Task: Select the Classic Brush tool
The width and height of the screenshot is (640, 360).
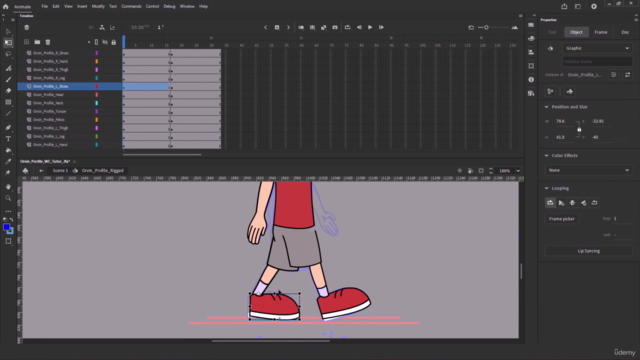Action: click(x=8, y=80)
